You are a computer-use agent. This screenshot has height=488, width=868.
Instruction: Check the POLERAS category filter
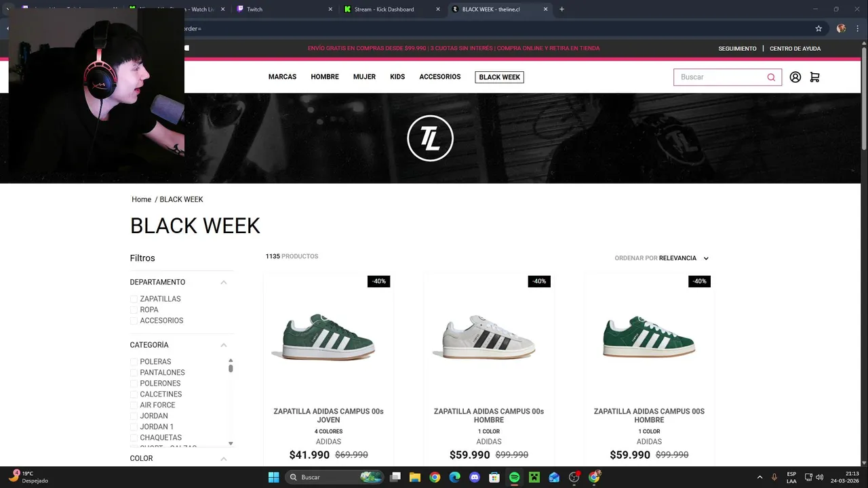(134, 362)
